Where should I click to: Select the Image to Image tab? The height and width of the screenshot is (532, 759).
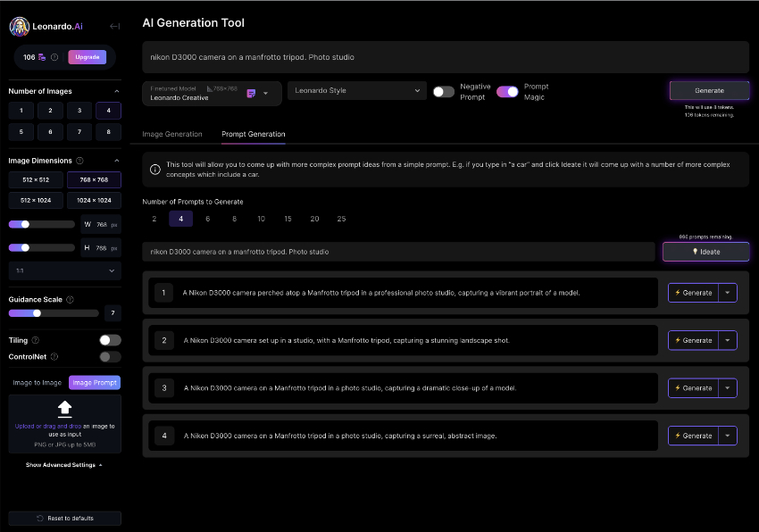point(38,382)
